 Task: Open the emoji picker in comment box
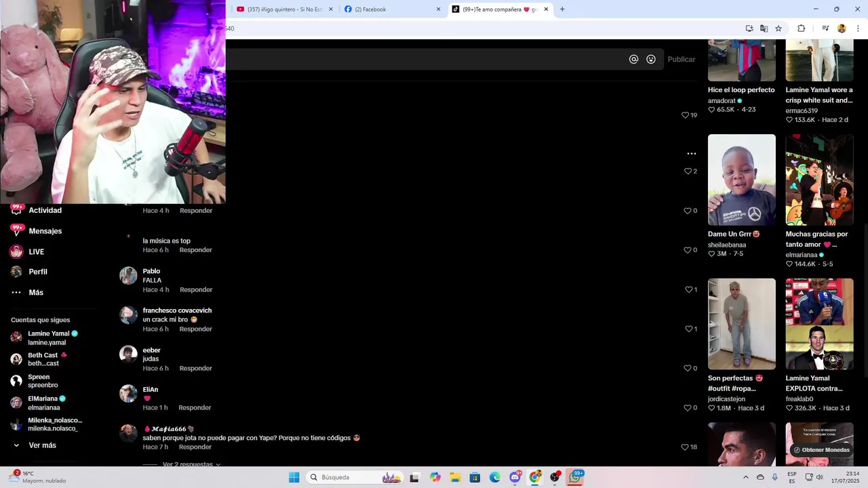[x=651, y=59]
